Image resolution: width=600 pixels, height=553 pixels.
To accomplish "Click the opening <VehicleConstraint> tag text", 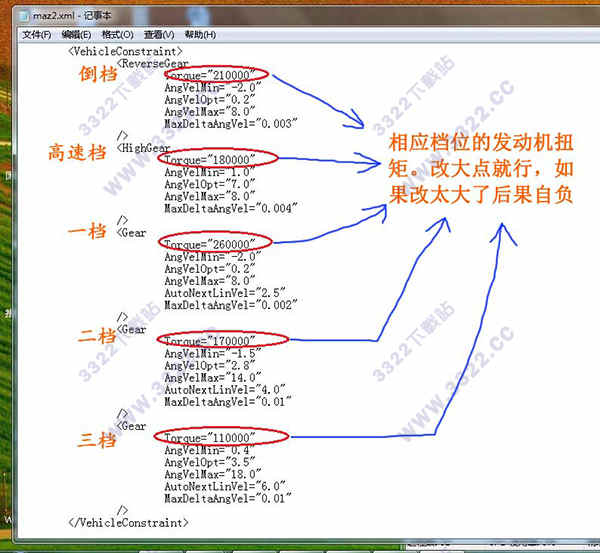I will (x=125, y=51).
